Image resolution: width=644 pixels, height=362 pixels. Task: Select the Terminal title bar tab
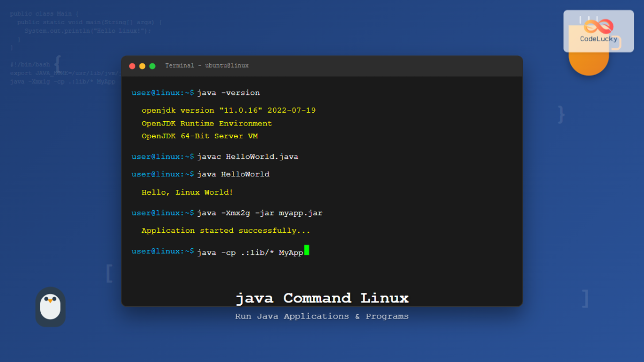[x=180, y=65]
